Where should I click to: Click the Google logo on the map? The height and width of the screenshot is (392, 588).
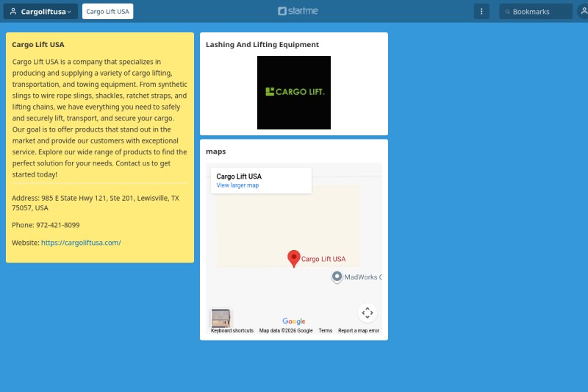(294, 321)
